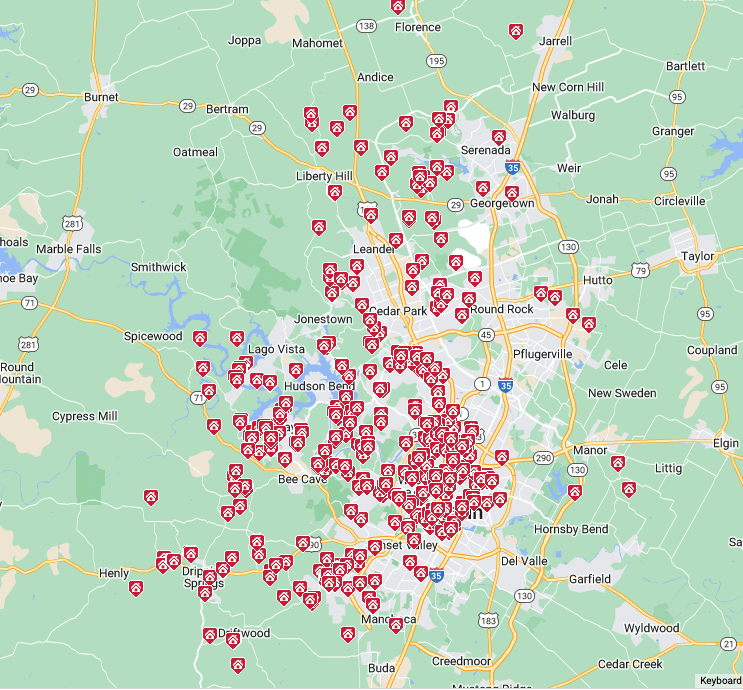Click the Highway 79 shield west of Taylor
This screenshot has height=690, width=743.
click(x=640, y=271)
